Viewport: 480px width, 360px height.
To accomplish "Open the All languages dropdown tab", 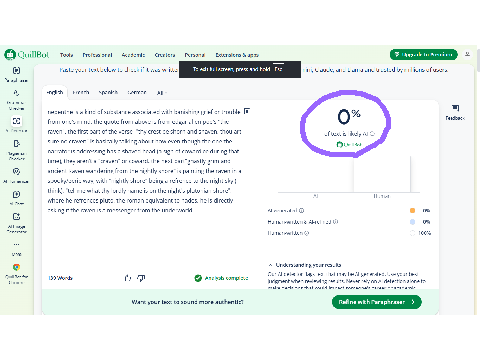I will 161,92.
